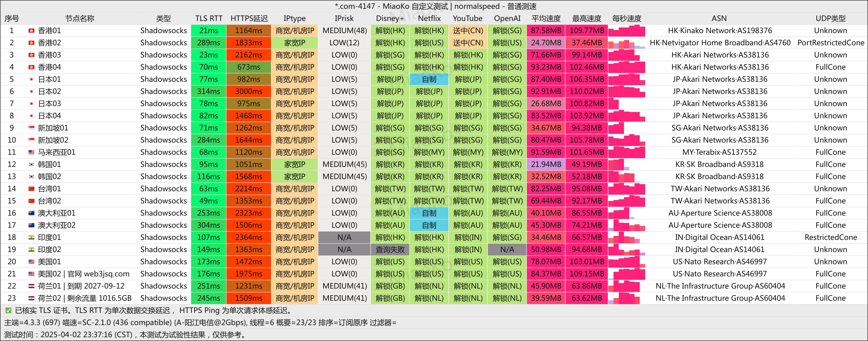This screenshot has height=341, width=868.
Task: Click the Malaysia flag beside 马来西亚01
Action: pos(31,152)
